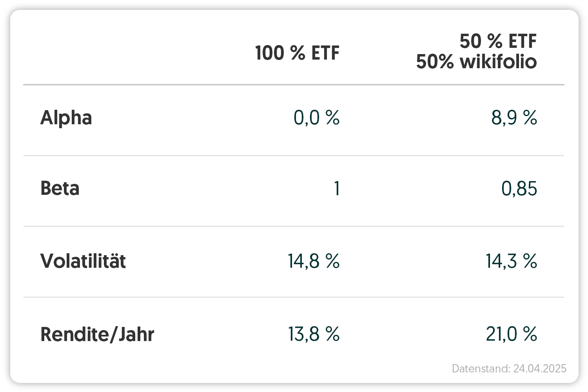
Task: Click the Volatilität value 14,8 %
Action: (314, 261)
